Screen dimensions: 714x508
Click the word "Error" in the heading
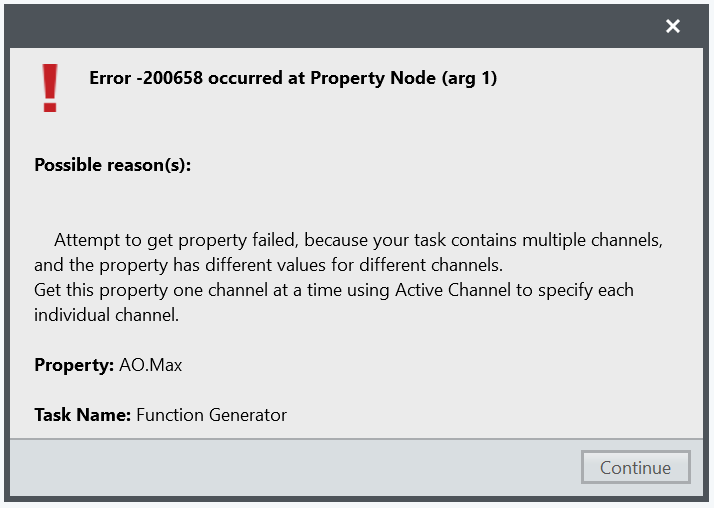[x=110, y=78]
